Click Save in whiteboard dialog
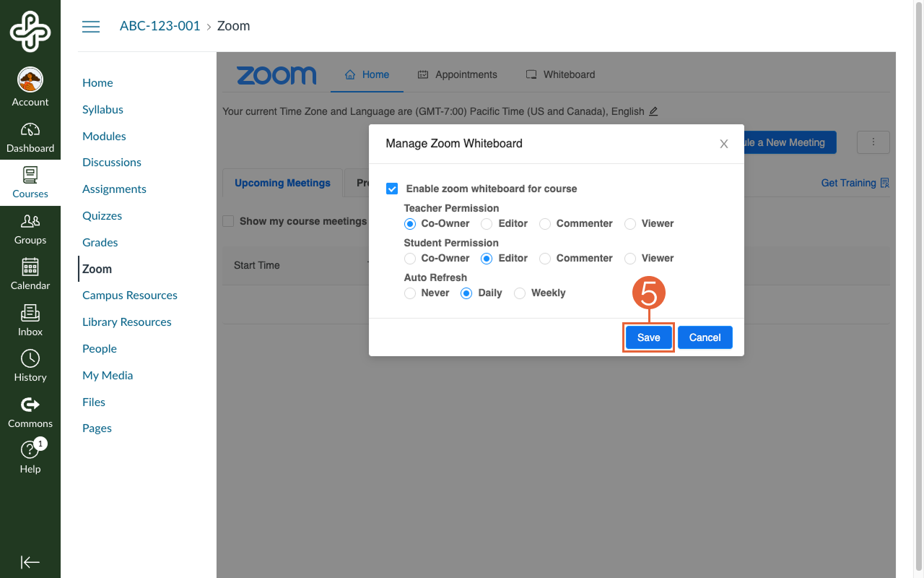 point(649,337)
